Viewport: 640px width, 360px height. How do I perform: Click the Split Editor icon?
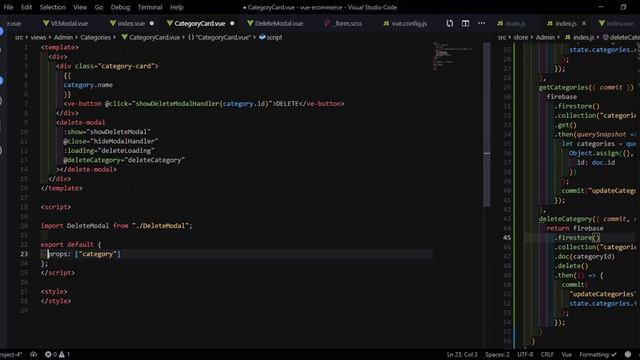[x=465, y=23]
